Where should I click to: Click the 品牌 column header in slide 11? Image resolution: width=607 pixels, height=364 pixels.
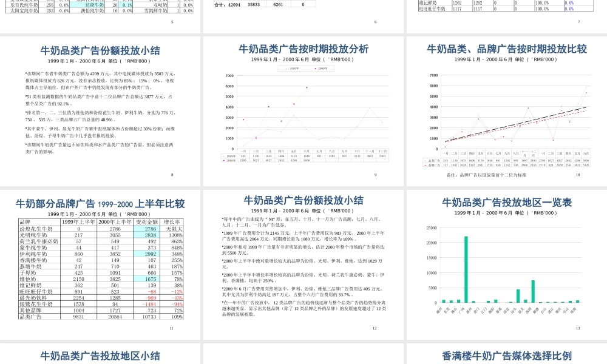point(25,222)
